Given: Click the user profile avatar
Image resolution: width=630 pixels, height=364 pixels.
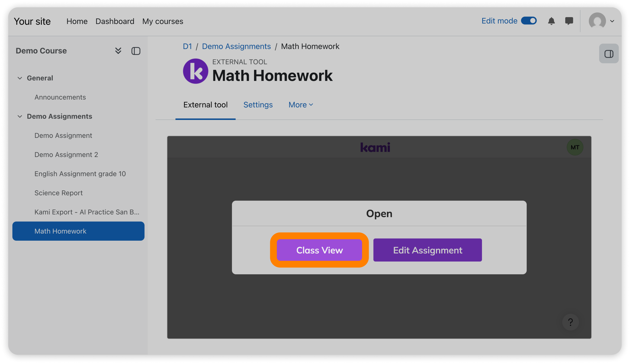Looking at the screenshot, I should point(597,21).
